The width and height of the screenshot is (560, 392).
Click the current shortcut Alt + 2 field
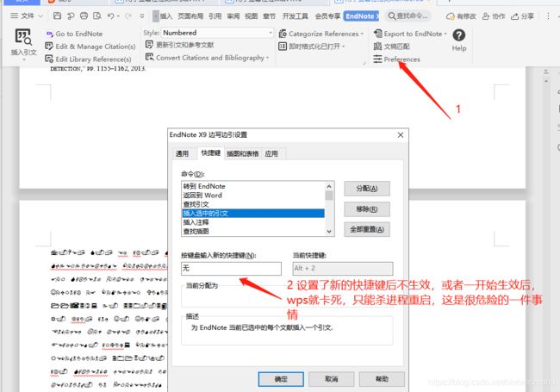[343, 269]
